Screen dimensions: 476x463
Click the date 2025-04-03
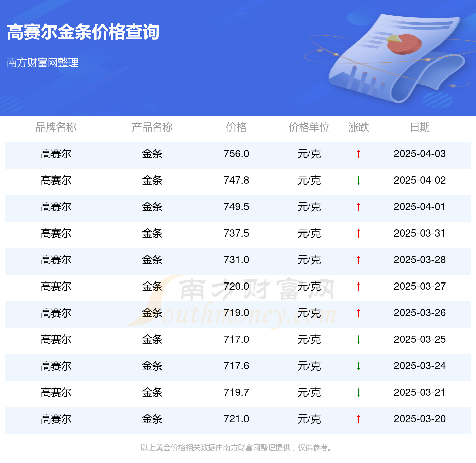[x=420, y=154]
